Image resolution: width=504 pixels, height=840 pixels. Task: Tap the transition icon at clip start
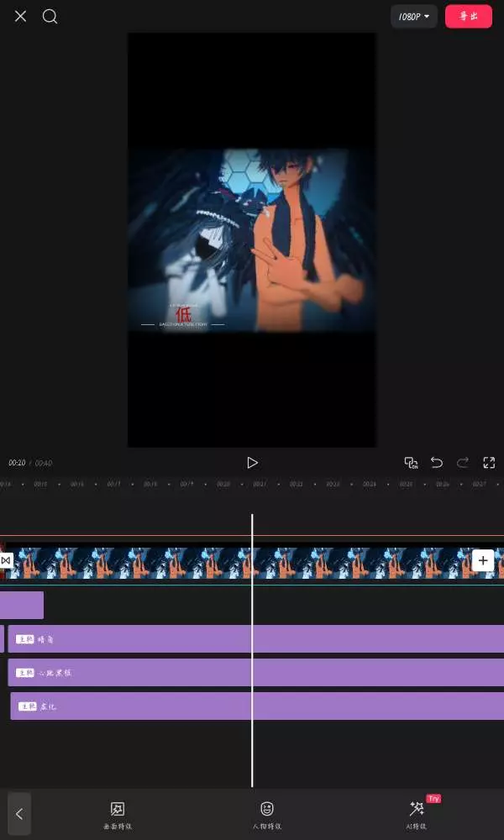point(6,560)
